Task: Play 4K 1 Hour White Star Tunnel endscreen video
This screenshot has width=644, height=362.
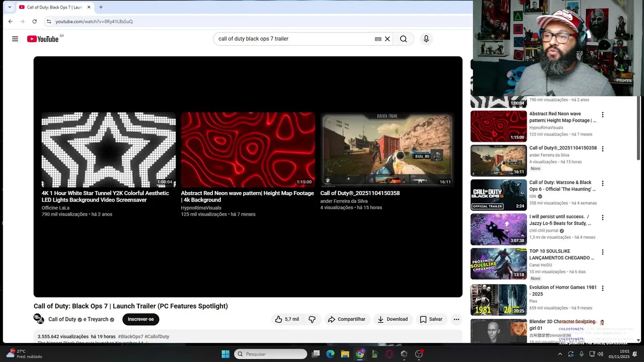Action: tap(109, 150)
